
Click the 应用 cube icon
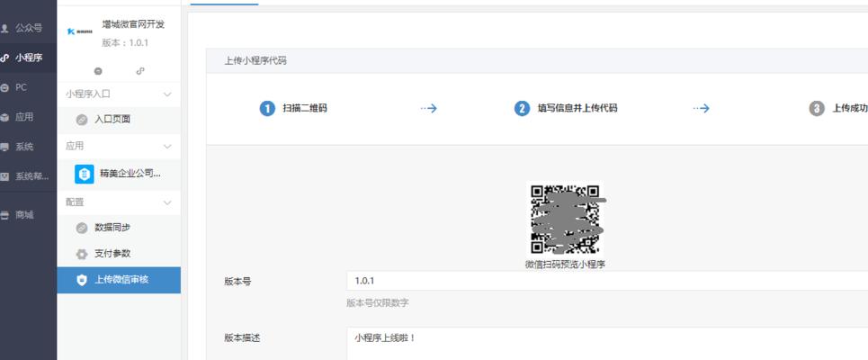pyautogui.click(x=5, y=117)
